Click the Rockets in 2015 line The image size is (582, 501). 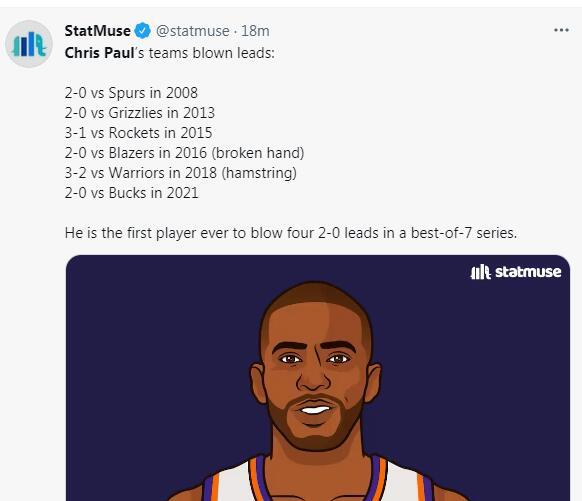(x=138, y=133)
